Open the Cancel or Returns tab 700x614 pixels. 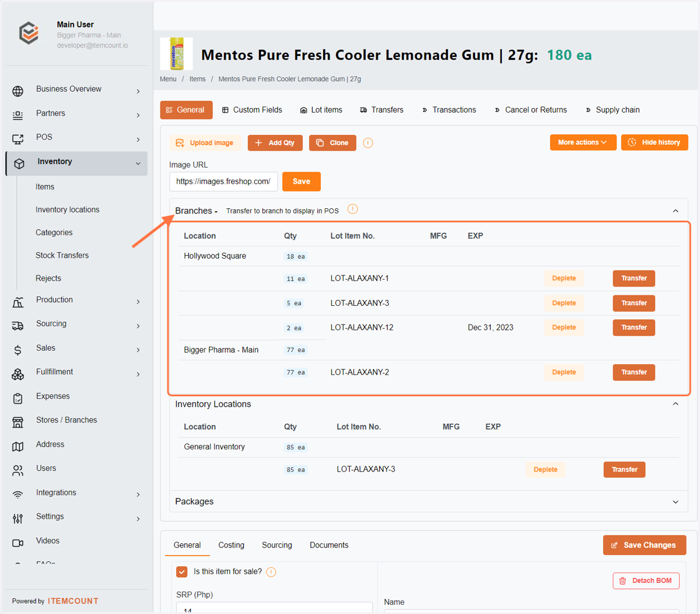(x=530, y=110)
